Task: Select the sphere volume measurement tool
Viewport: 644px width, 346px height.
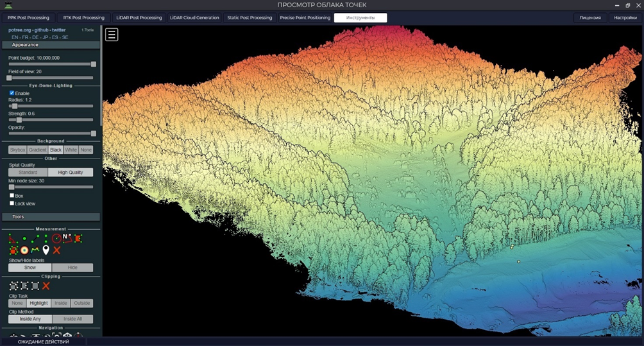Action: 24,250
